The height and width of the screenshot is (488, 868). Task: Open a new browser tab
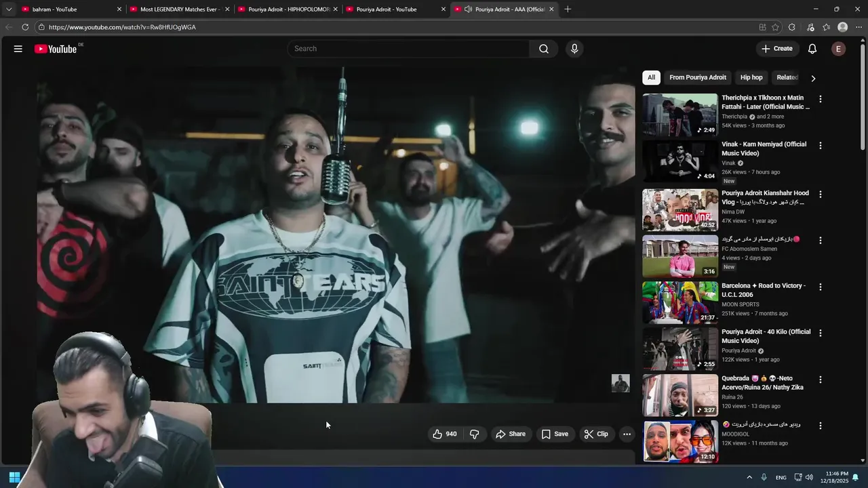point(568,9)
